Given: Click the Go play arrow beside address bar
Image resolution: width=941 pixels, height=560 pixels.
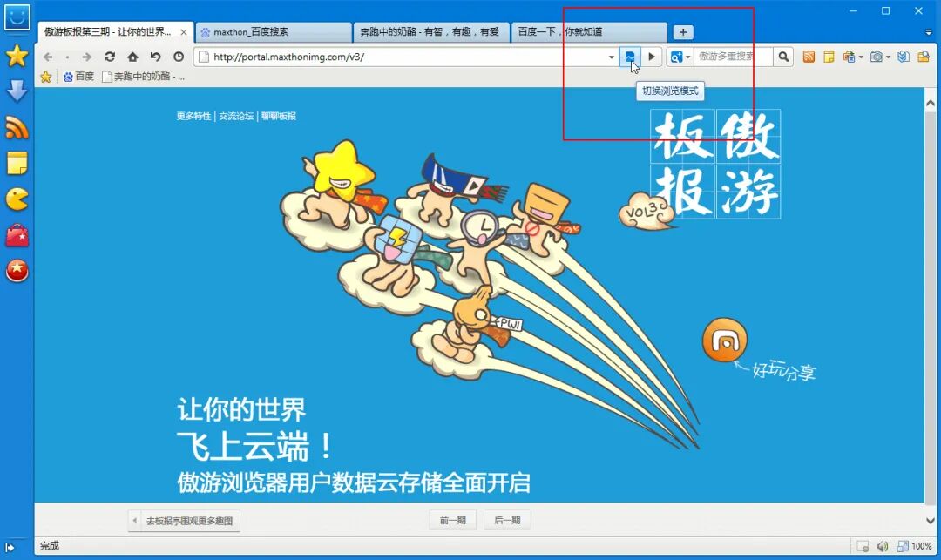Looking at the screenshot, I should click(652, 57).
